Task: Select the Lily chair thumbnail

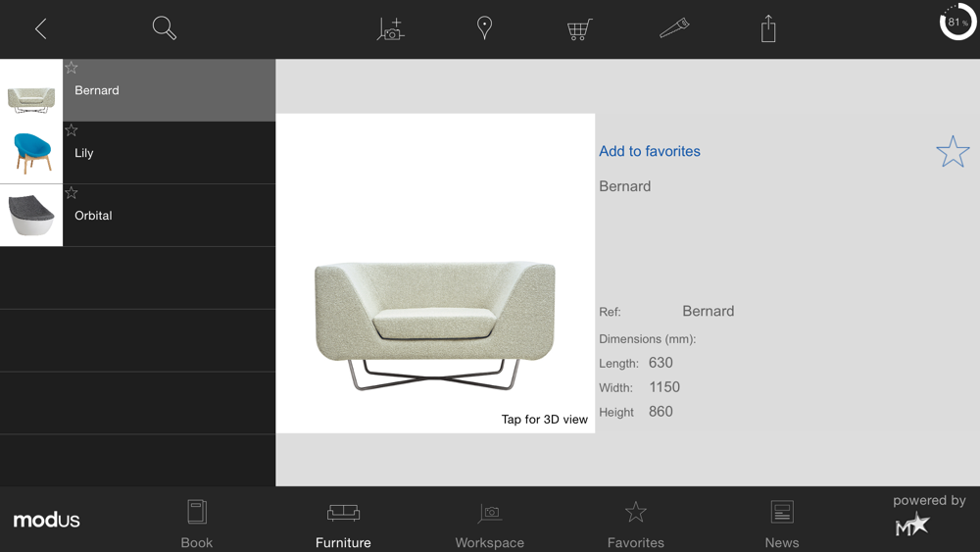Action: (31, 153)
